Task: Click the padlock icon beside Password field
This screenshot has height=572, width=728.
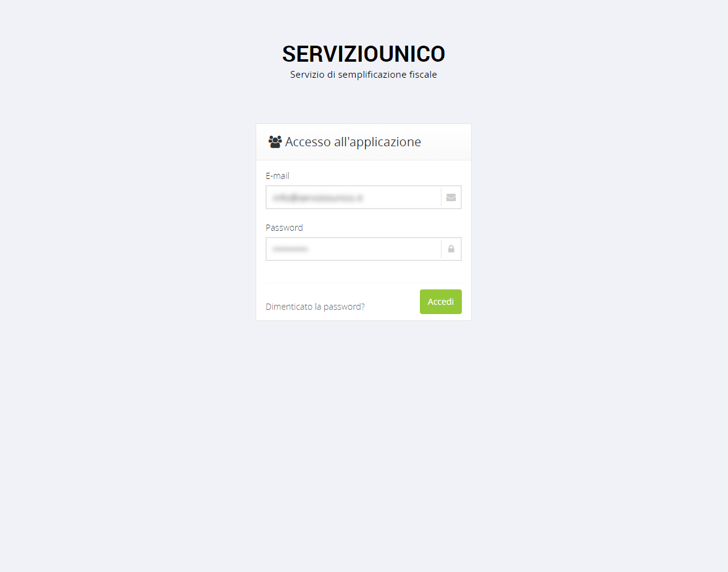Action: pos(451,249)
